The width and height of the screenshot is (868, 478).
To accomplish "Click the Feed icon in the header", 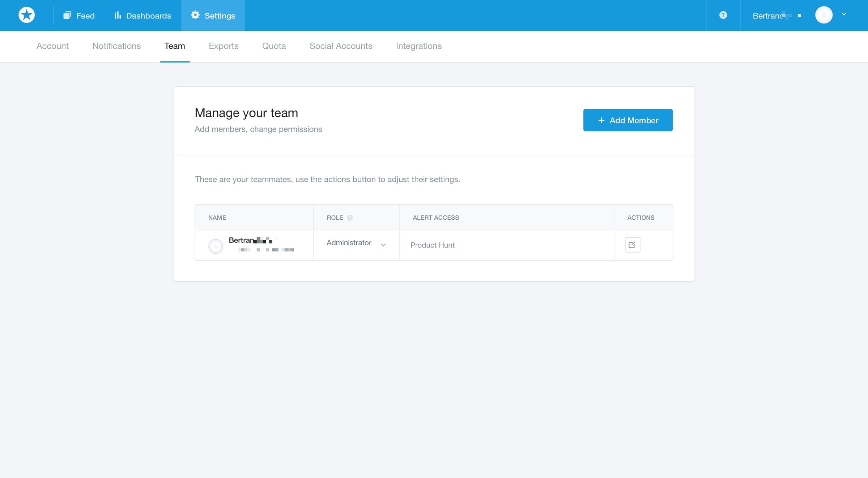I will (x=67, y=15).
